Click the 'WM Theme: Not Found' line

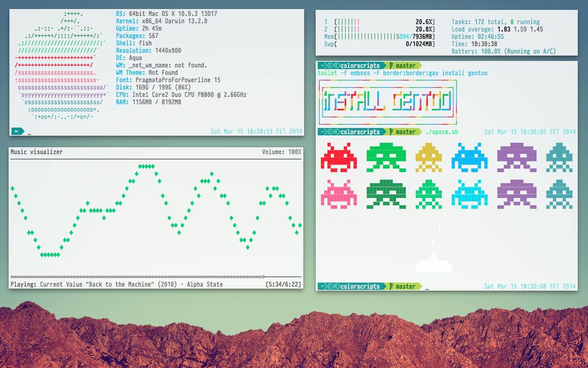point(147,72)
